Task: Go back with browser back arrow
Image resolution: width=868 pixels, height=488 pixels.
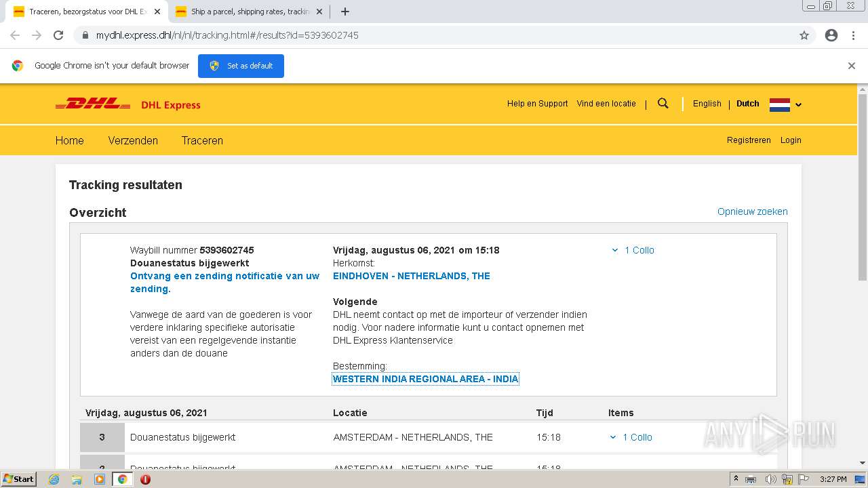Action: [x=15, y=35]
